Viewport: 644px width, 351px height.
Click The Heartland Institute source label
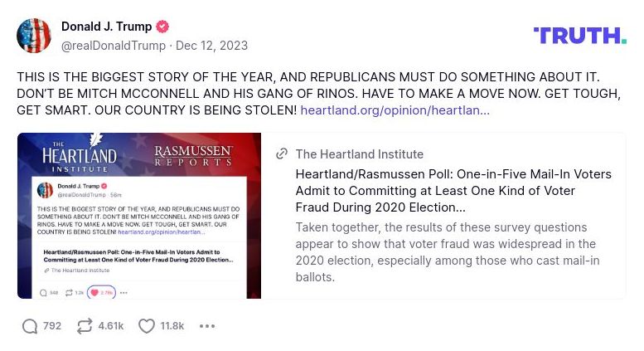pyautogui.click(x=359, y=154)
